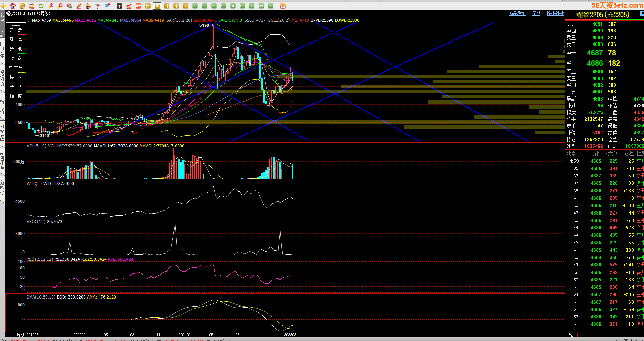The image size is (644, 341).
Task: Zoom in with the plus magnifier icon
Action: 51,6
